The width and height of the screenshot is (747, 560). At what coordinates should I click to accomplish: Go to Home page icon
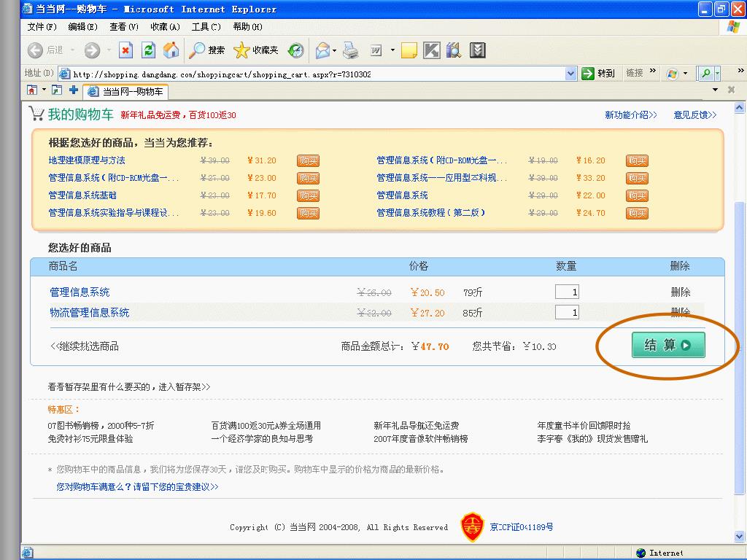point(171,50)
